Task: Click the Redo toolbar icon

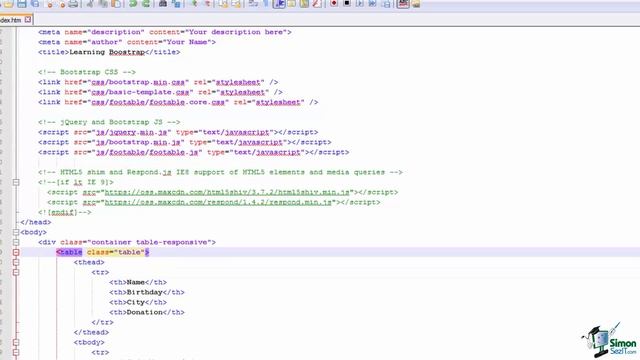Action: (x=146, y=4)
